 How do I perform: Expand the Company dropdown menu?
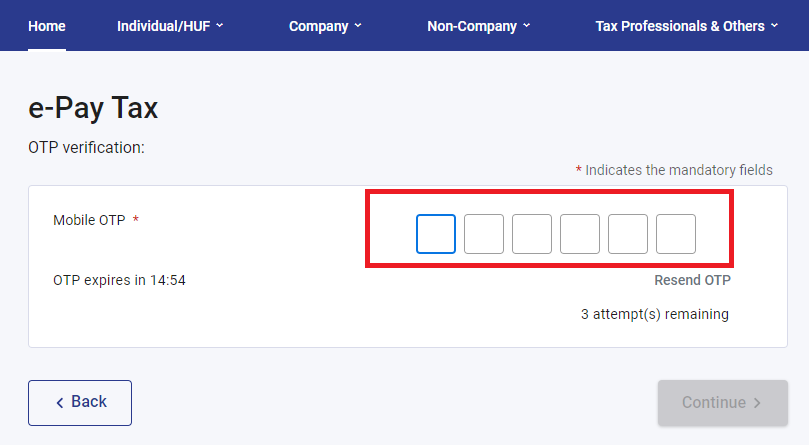[x=319, y=26]
